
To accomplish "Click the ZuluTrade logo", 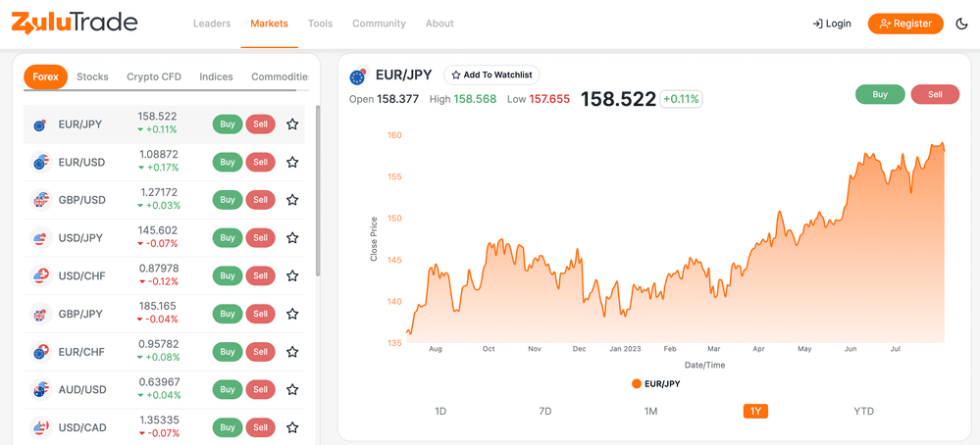I will pos(75,24).
